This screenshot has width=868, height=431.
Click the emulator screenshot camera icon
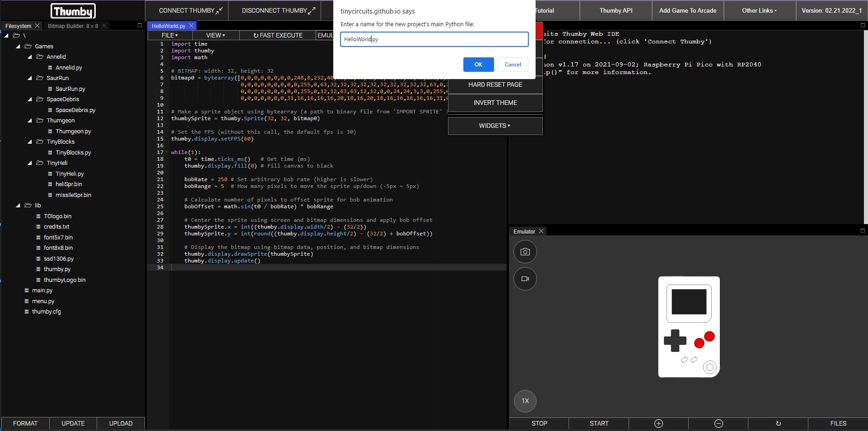point(525,252)
